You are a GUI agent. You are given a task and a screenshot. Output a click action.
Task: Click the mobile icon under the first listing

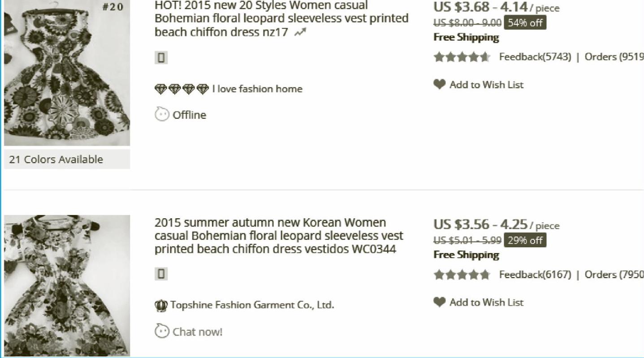tap(161, 58)
